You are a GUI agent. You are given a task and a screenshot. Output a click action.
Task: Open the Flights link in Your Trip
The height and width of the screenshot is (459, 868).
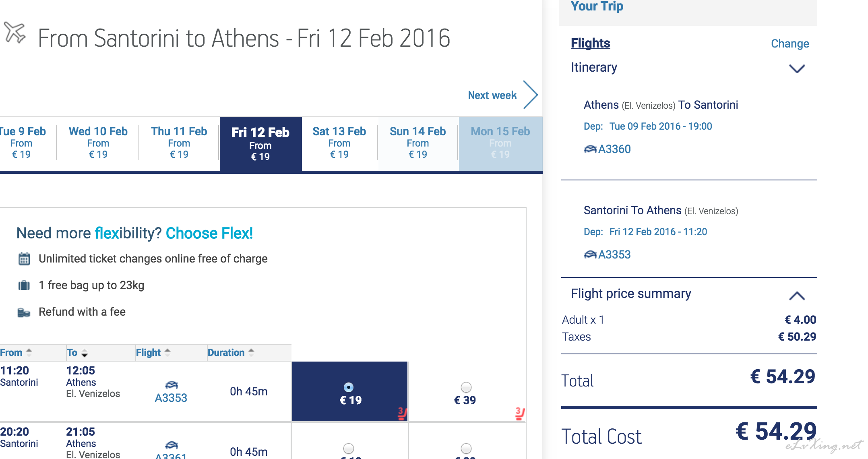coord(590,43)
